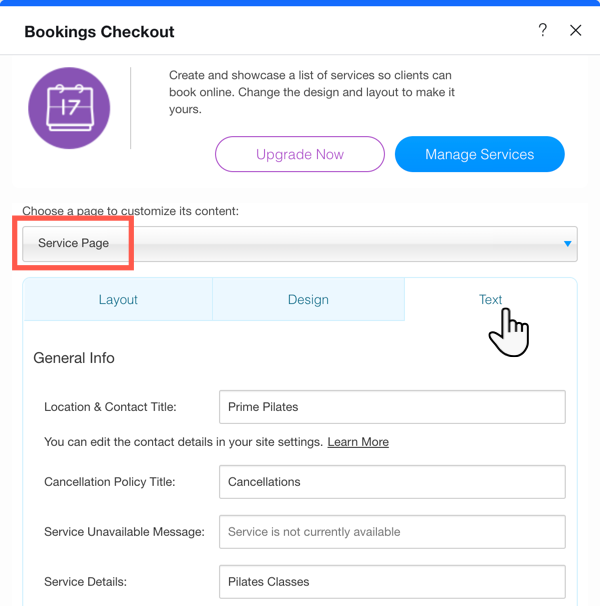Click the Location & Contact Title label
The height and width of the screenshot is (606, 600).
click(110, 407)
